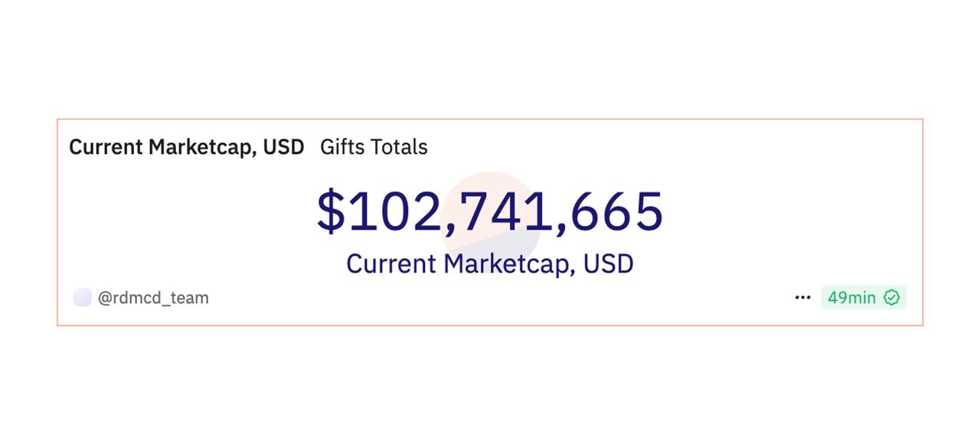The height and width of the screenshot is (445, 980).
Task: Click the orange upper half of watermark logo
Action: pos(490,195)
